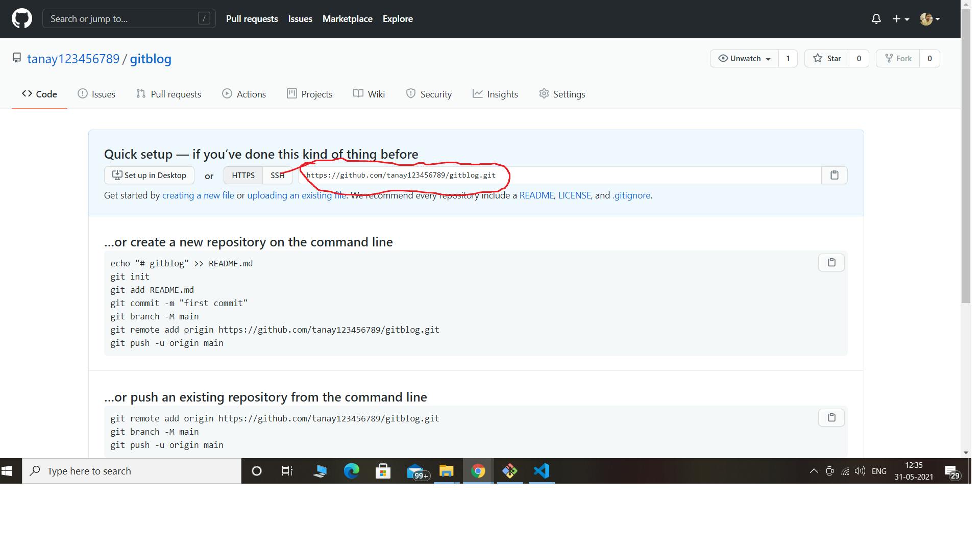980x551 pixels.
Task: Open GitHub home via Octocat logo
Action: (22, 19)
